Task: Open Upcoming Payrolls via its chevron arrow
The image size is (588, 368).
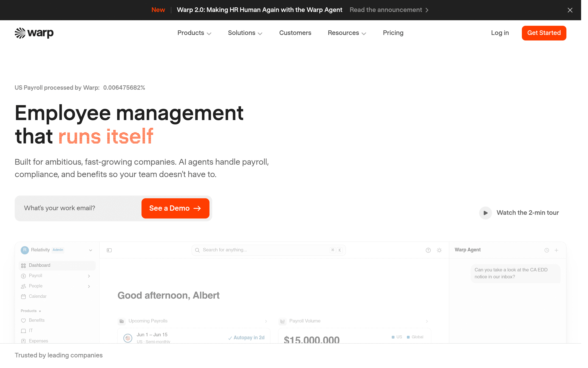Action: click(266, 321)
